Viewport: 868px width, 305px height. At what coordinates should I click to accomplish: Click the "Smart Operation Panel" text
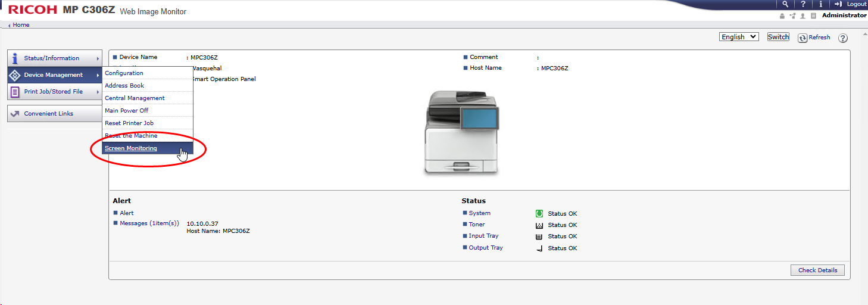tap(224, 79)
